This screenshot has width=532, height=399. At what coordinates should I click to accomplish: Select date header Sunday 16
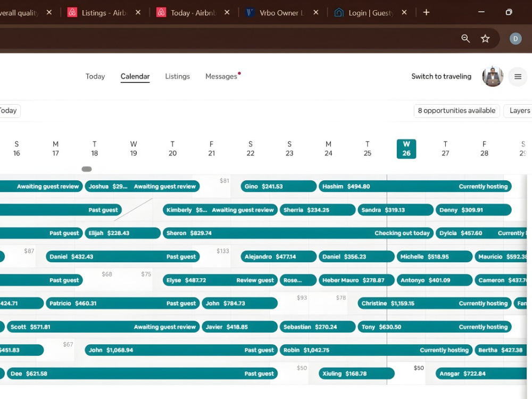(x=16, y=148)
